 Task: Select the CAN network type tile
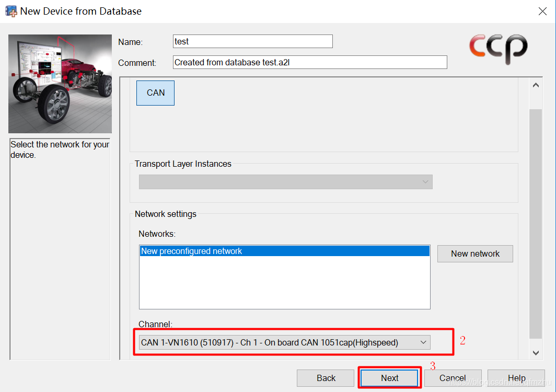click(155, 93)
